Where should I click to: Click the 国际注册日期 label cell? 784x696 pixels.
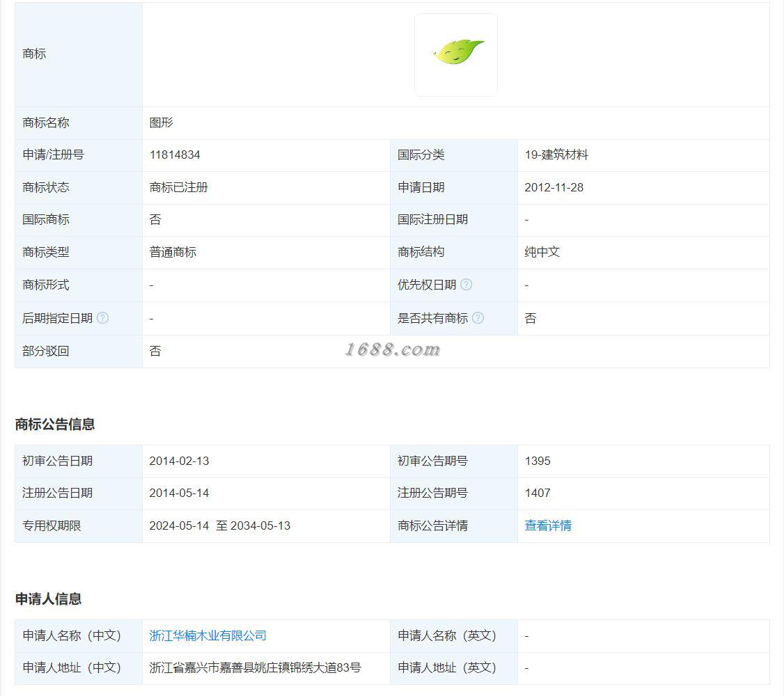[453, 220]
